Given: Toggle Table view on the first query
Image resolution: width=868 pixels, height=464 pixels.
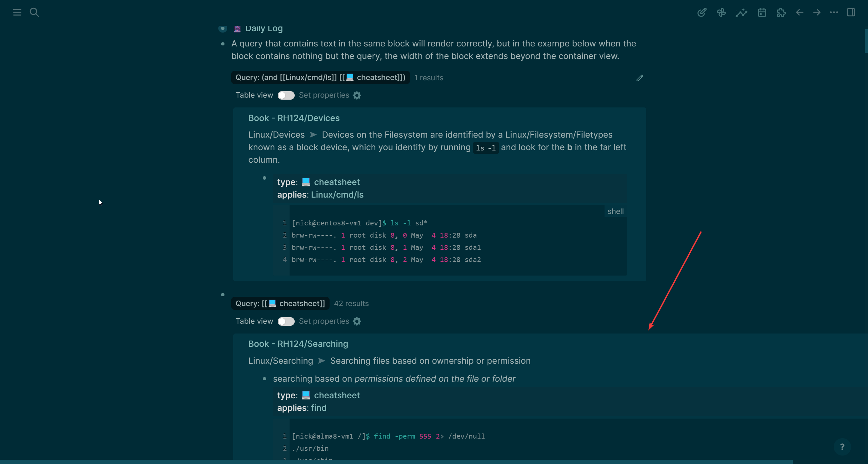Looking at the screenshot, I should 286,95.
